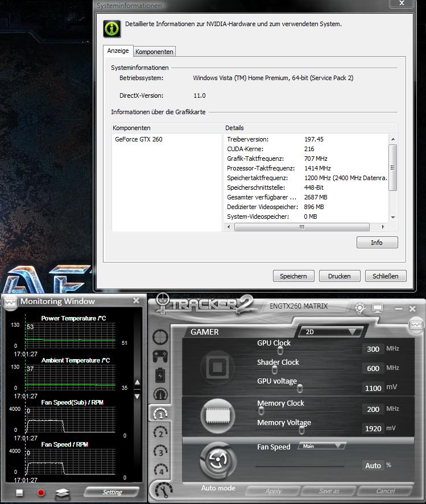Details list: scroll down arrow
426x504 pixels.
click(x=393, y=218)
